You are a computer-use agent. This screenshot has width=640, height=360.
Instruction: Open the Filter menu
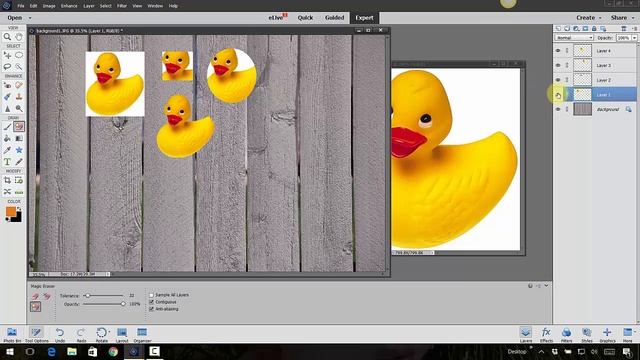pos(122,6)
